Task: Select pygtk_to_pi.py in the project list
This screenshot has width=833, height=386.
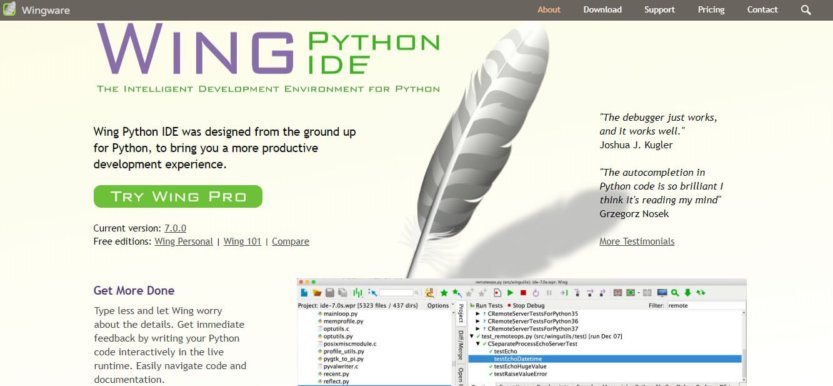Action: tap(343, 359)
